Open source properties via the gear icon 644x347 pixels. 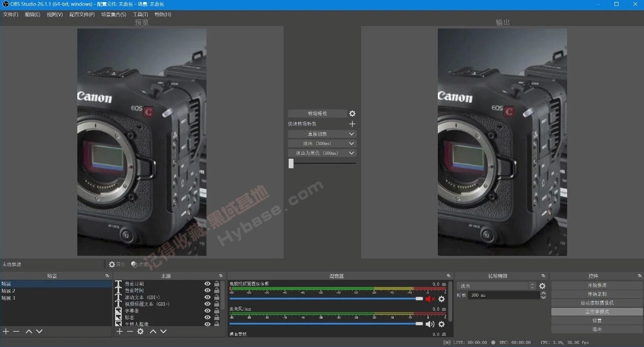coord(141,331)
